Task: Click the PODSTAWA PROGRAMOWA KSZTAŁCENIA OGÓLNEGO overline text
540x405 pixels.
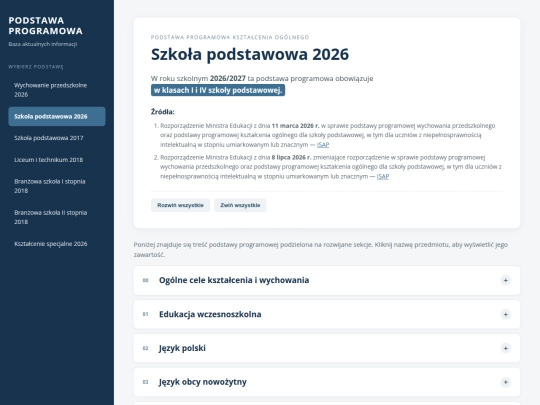Action: 230,37
